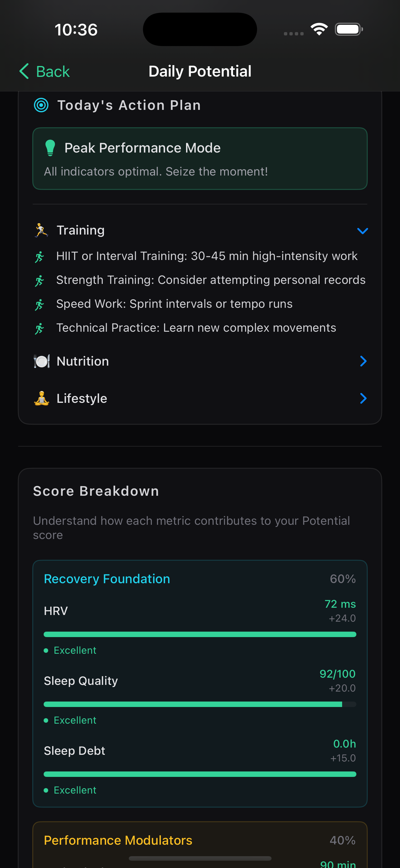Viewport: 400px width, 868px height.
Task: Tap the lightbulb icon in Peak Performance Mode
Action: [x=51, y=148]
